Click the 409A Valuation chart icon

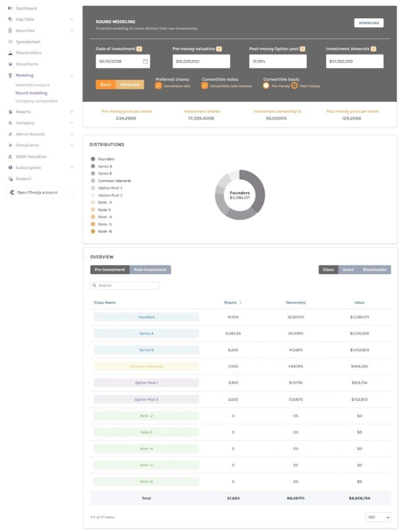point(10,156)
